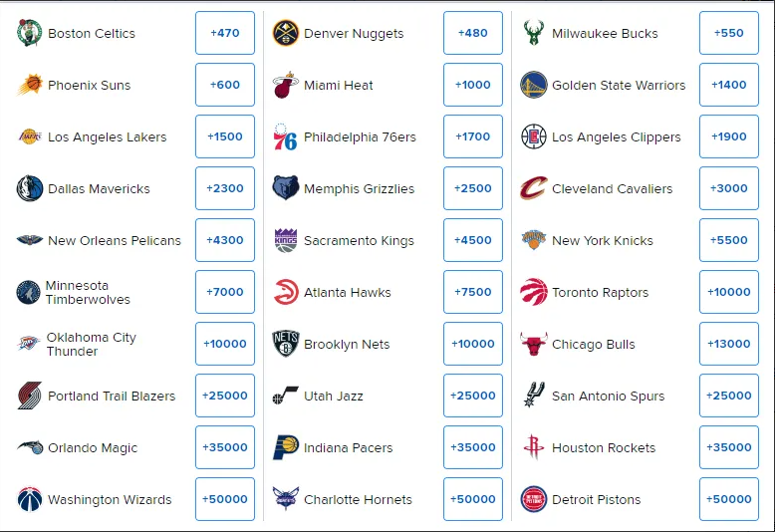The height and width of the screenshot is (532, 775).
Task: Select Cleveland Cavaliers +3000 odds
Action: point(729,188)
